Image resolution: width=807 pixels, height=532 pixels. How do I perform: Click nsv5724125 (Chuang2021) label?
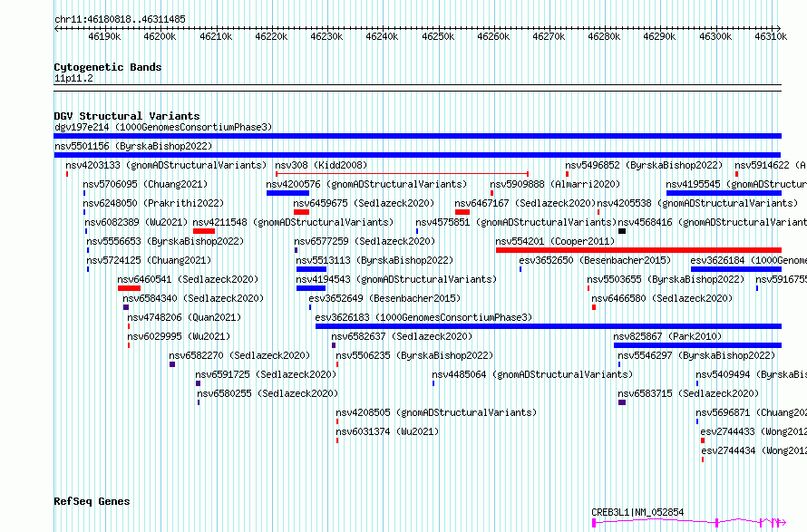pos(149,260)
